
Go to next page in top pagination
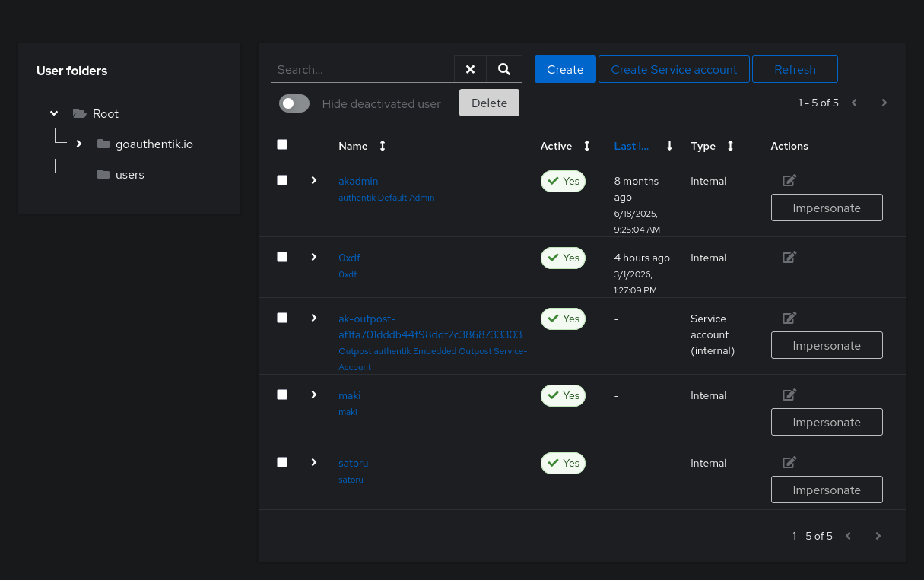[884, 103]
